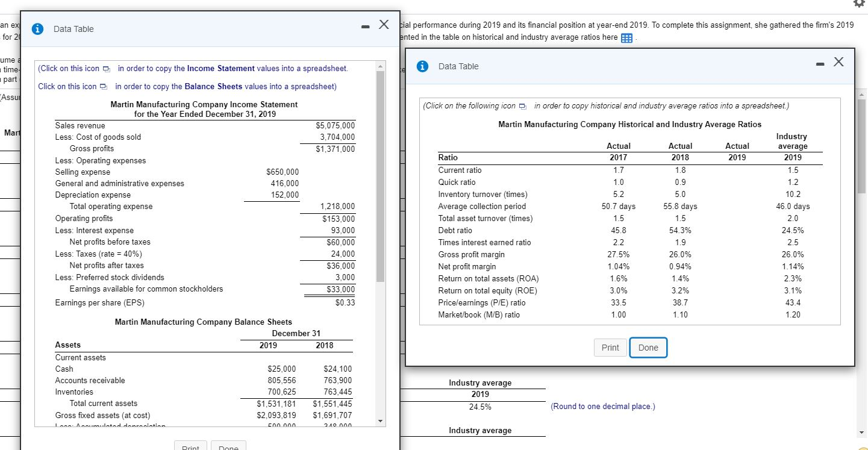868x450 pixels.
Task: Select 2018 Inventories value 763,445
Action: coord(337,392)
